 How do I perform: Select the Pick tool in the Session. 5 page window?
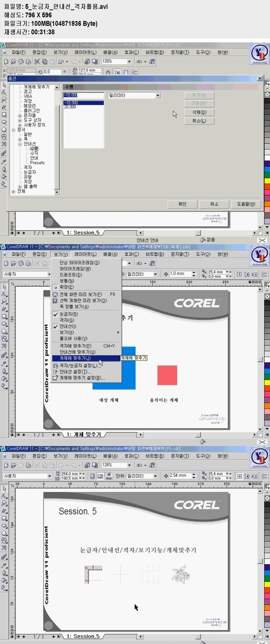click(x=4, y=489)
